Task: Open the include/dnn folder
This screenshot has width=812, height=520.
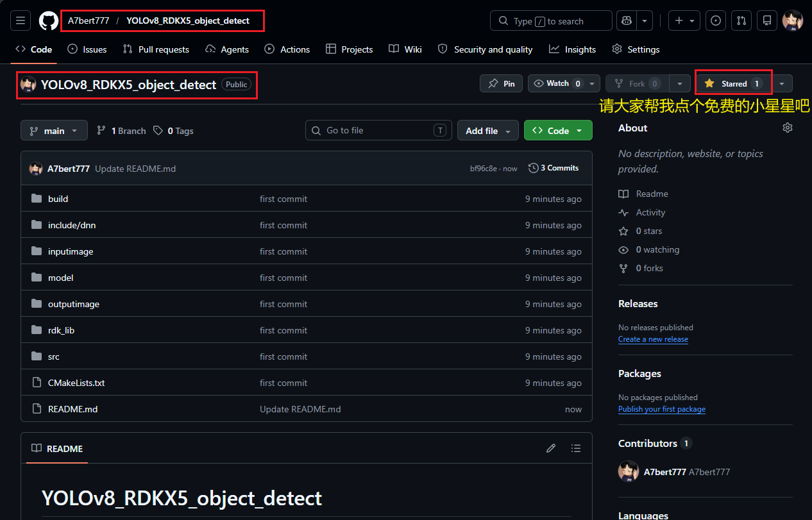Action: pyautogui.click(x=72, y=225)
